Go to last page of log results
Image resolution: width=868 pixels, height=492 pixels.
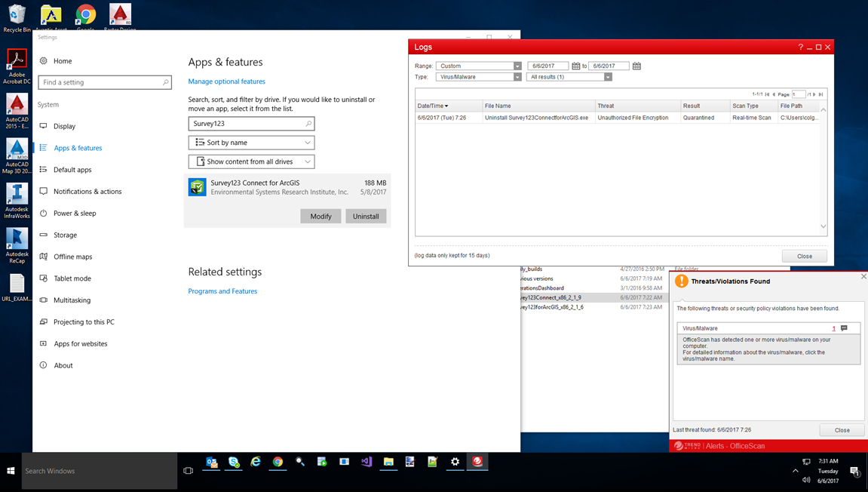pos(821,94)
